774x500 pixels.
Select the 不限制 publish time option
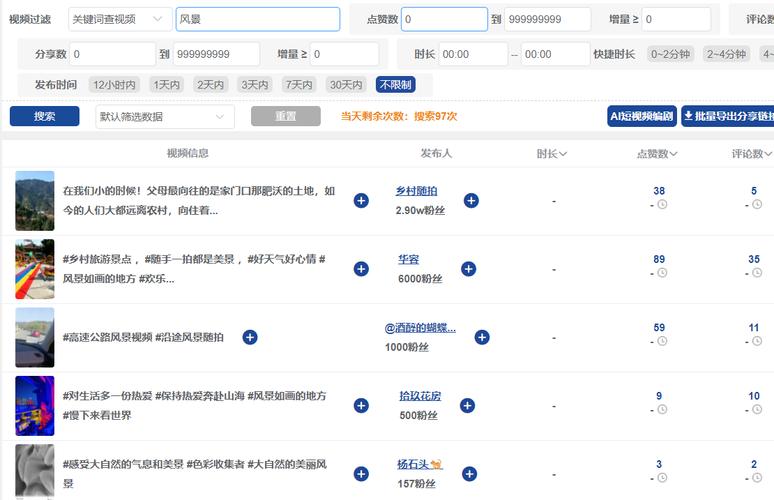(395, 85)
